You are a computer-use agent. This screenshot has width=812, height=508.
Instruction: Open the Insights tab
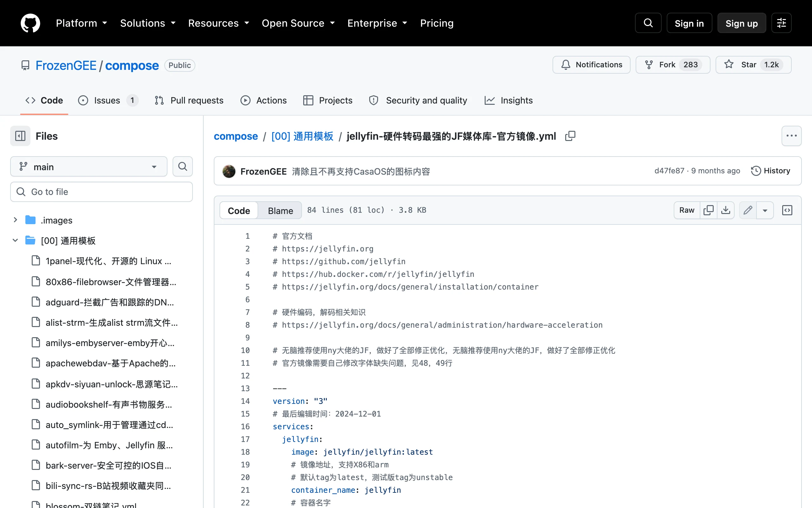(x=508, y=100)
